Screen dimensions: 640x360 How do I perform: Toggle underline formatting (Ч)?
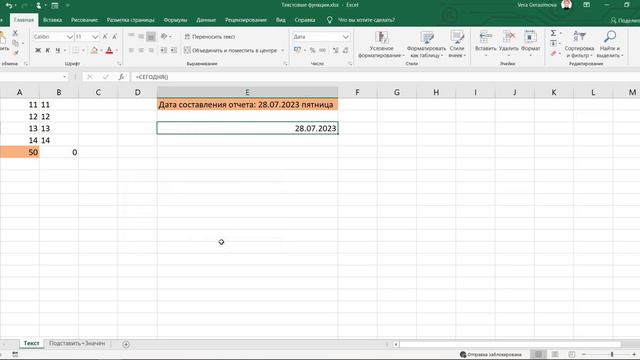click(x=58, y=50)
